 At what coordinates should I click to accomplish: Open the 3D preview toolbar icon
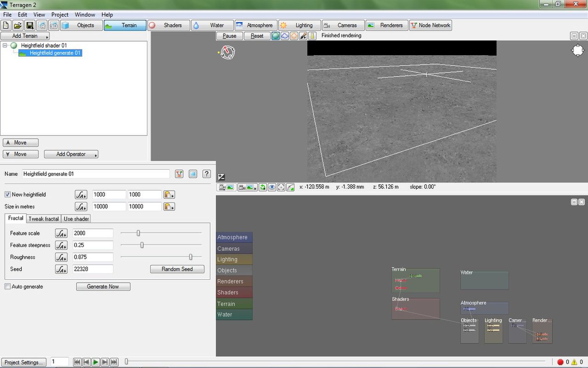tap(53, 25)
